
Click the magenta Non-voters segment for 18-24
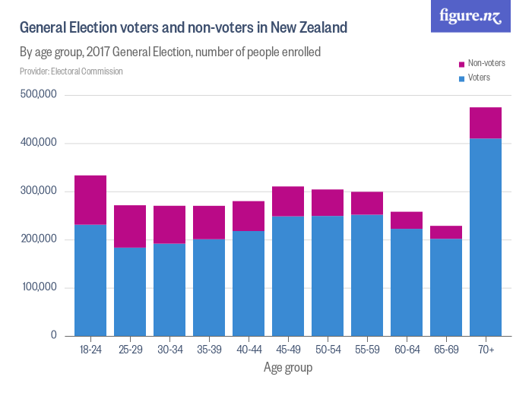pos(90,199)
